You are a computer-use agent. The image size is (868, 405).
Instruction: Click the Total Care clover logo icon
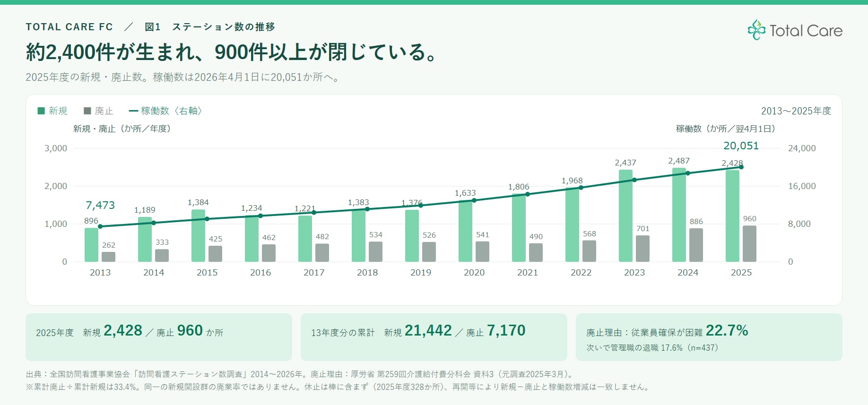pyautogui.click(x=756, y=30)
